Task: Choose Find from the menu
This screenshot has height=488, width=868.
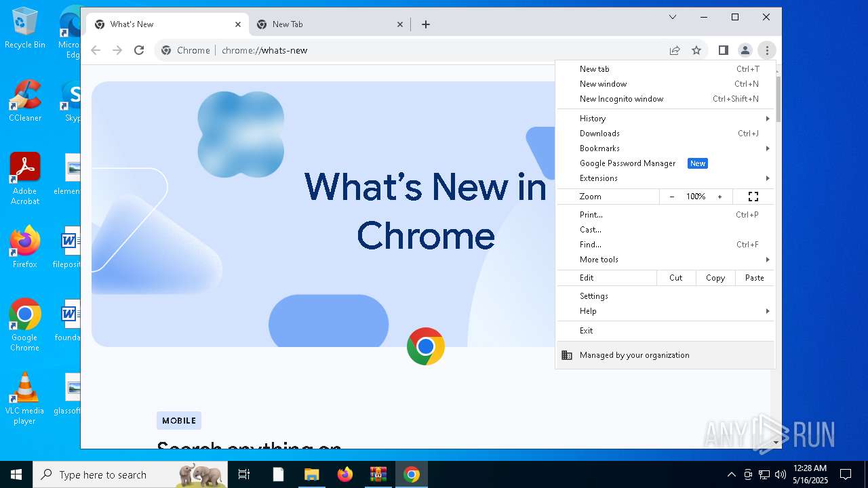Action: pos(665,245)
